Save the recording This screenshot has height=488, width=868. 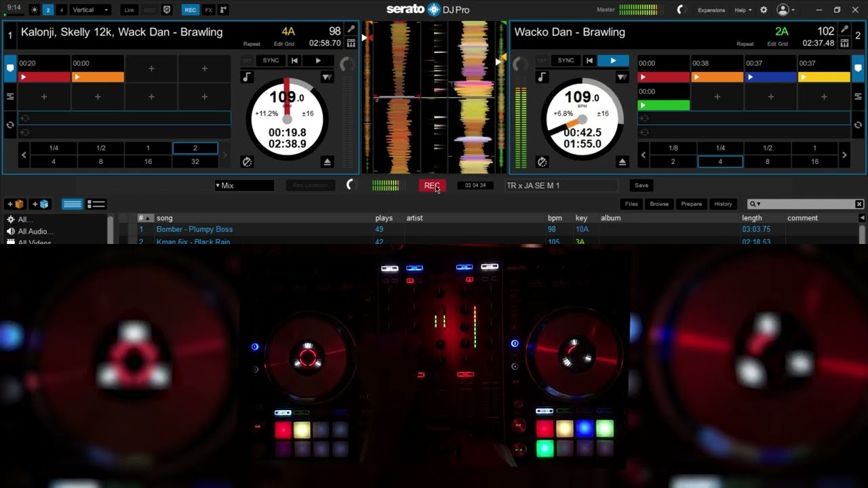[x=642, y=185]
